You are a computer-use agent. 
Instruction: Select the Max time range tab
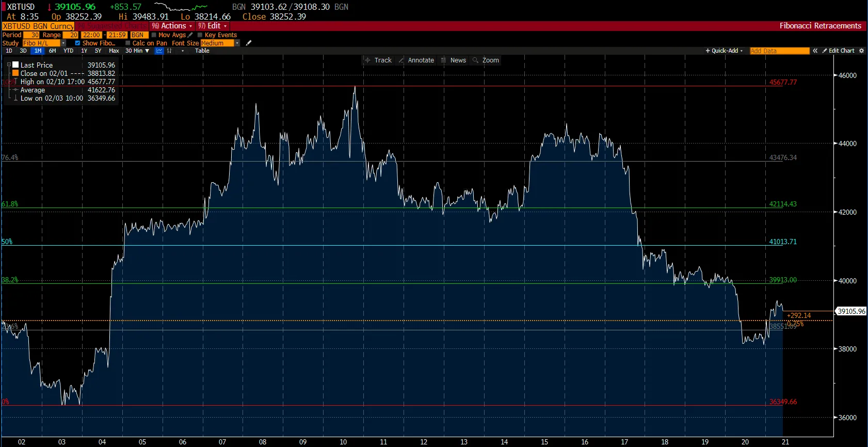pyautogui.click(x=114, y=51)
